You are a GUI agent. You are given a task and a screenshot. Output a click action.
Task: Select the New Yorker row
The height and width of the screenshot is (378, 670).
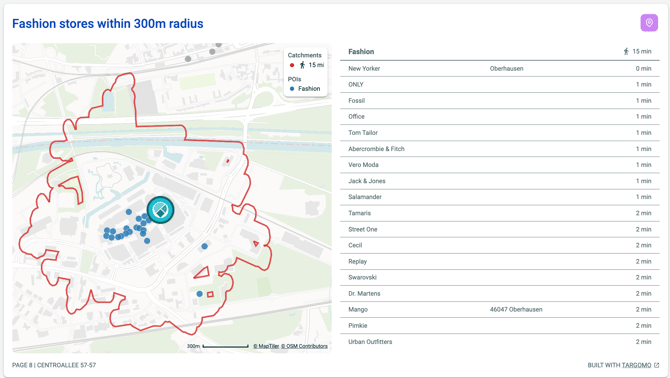point(500,68)
